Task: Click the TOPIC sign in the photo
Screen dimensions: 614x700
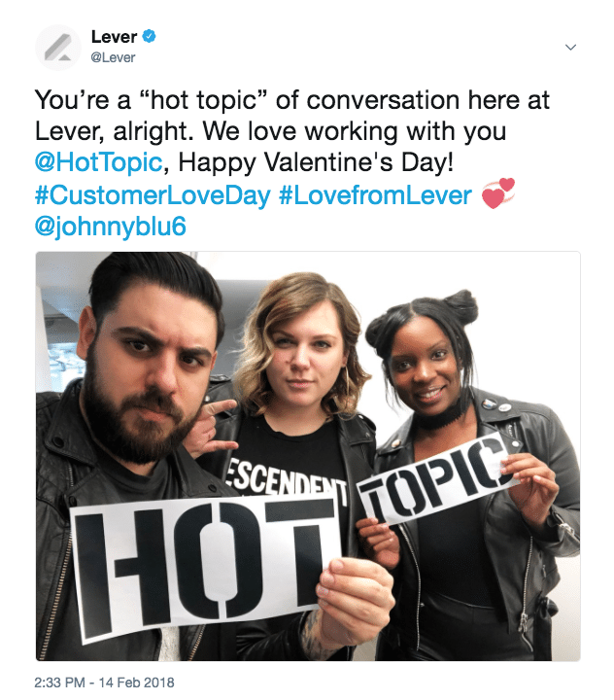Action: 437,480
